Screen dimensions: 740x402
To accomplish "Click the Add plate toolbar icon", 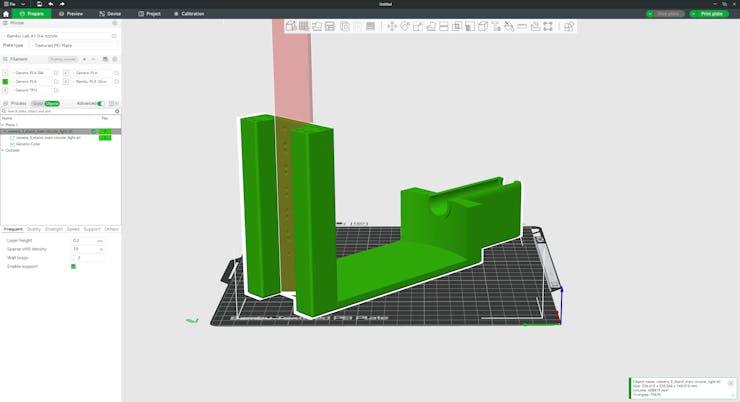I will (x=304, y=26).
